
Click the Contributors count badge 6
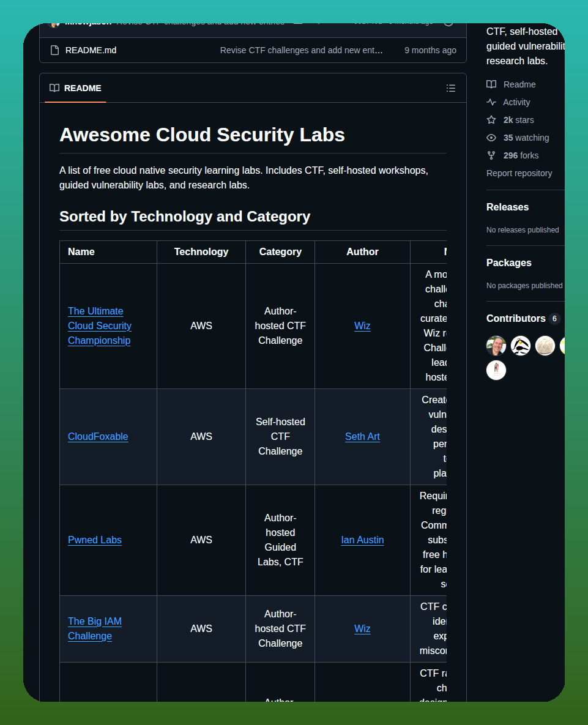coord(554,319)
